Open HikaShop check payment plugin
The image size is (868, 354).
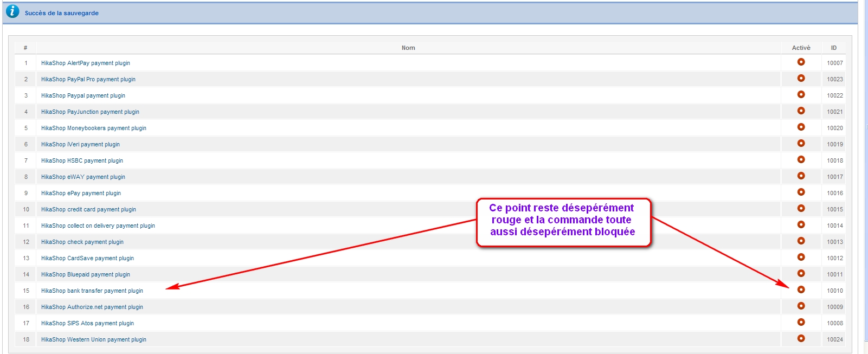point(82,242)
